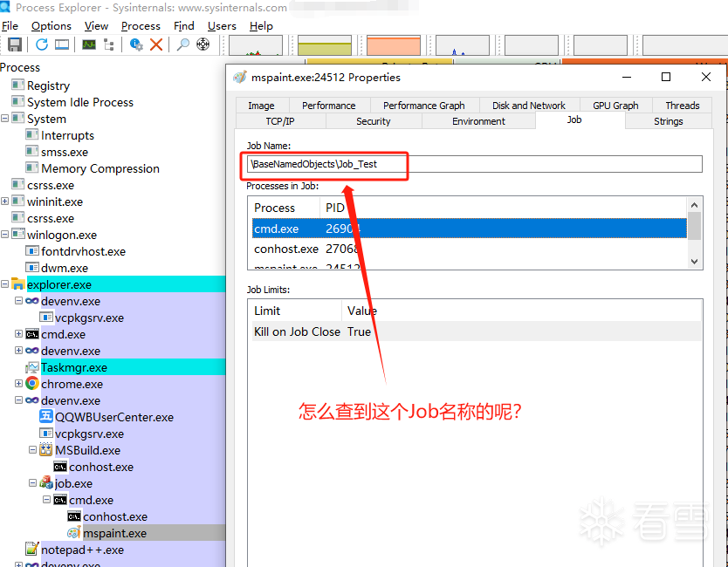
Task: Click the red Kill Process icon
Action: (156, 44)
